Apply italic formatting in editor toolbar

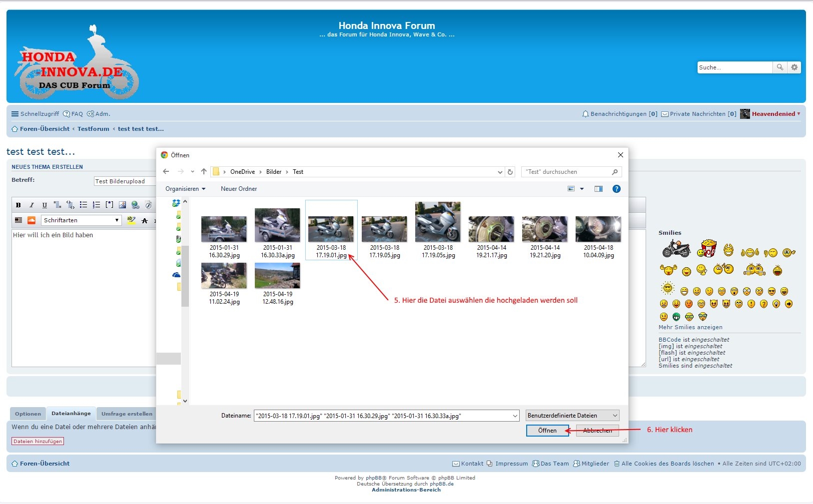[x=31, y=205]
